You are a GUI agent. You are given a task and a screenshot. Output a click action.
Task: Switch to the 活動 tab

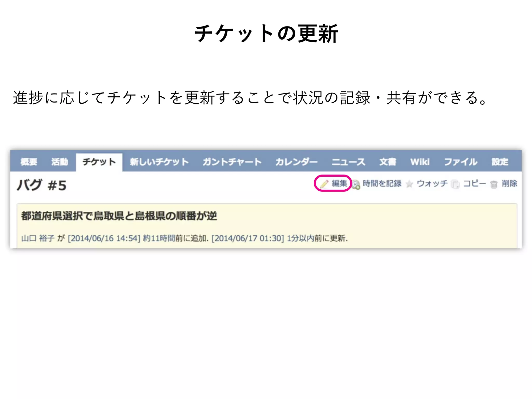click(x=60, y=162)
